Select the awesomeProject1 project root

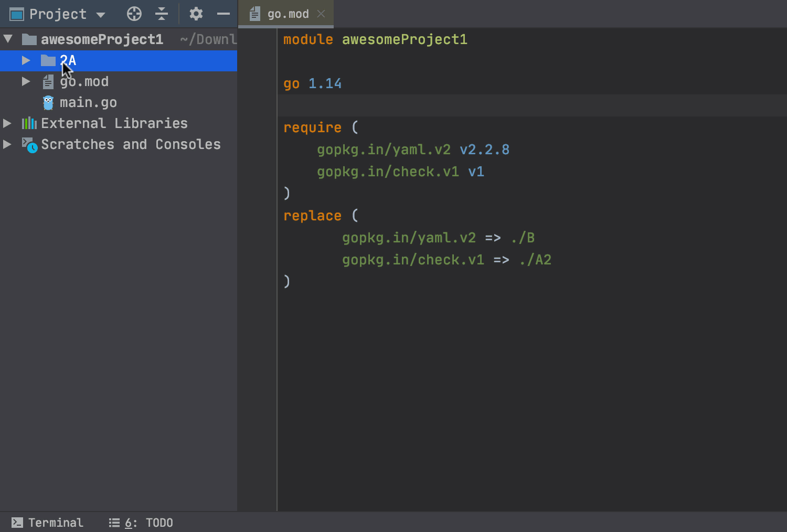click(x=119, y=39)
